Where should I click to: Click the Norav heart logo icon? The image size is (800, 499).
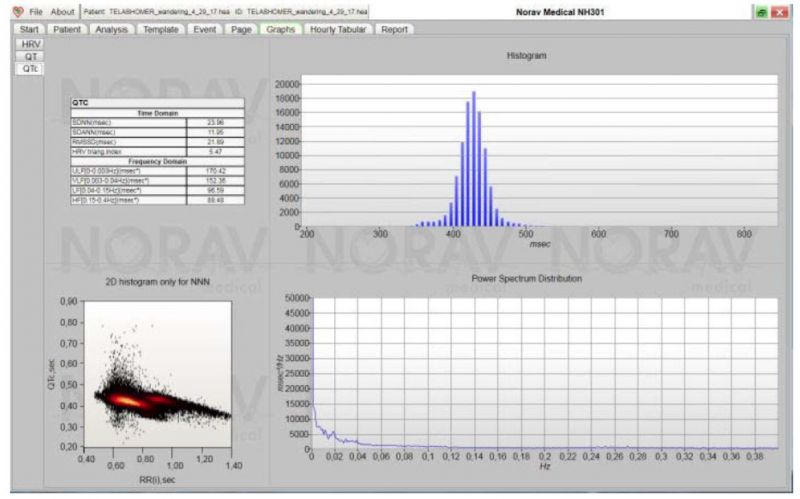18,12
